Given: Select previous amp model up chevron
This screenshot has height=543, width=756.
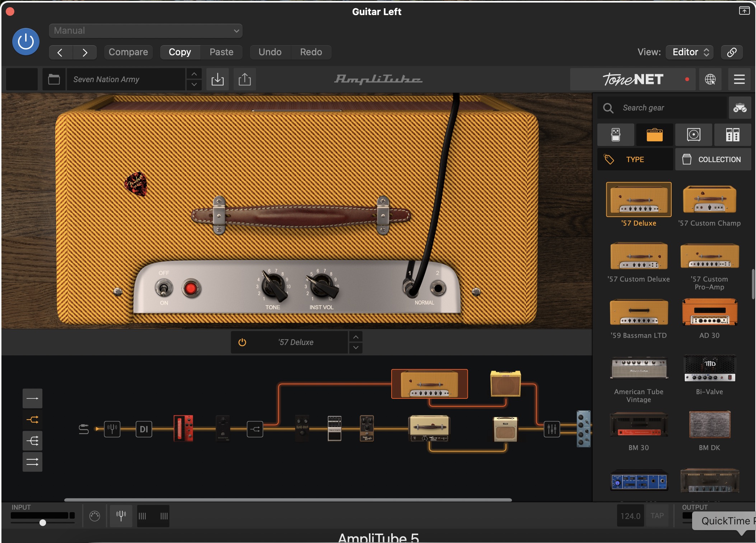Looking at the screenshot, I should [x=355, y=337].
